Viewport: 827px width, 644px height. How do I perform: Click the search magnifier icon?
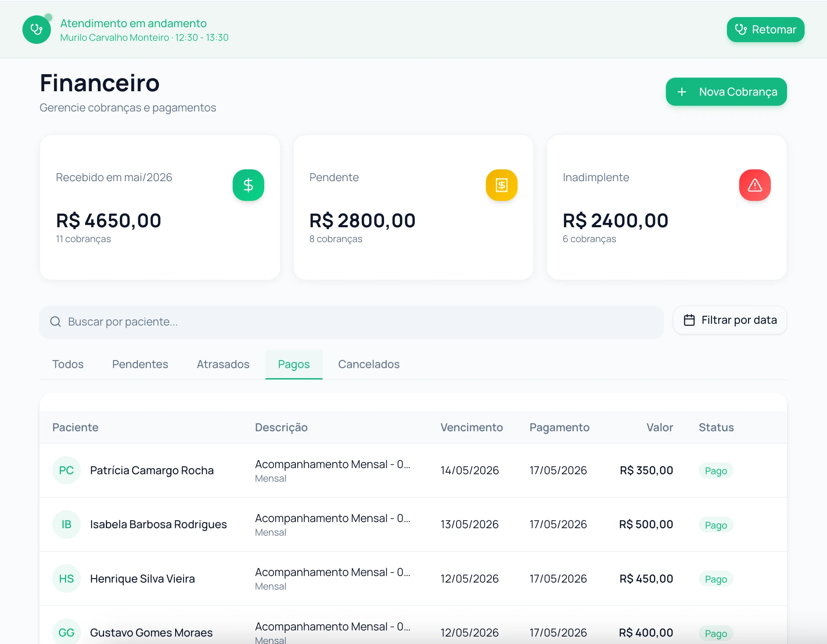[x=55, y=322]
